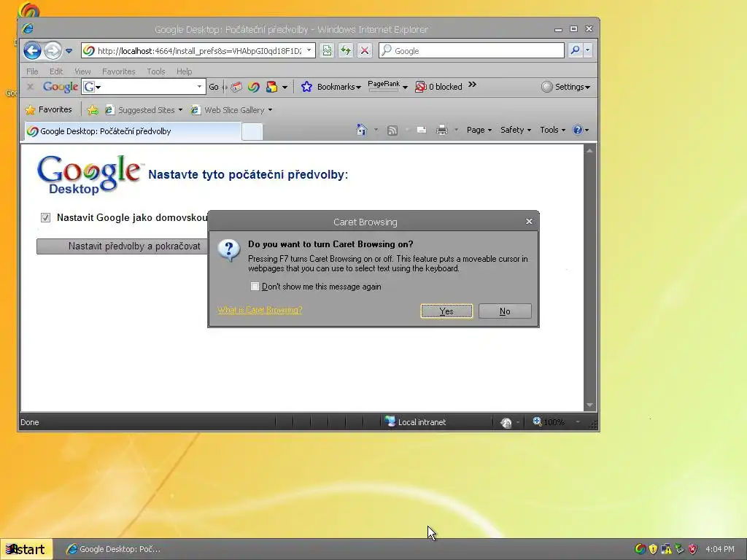747x560 pixels.
Task: Check Don't show me this message again
Action: point(255,286)
